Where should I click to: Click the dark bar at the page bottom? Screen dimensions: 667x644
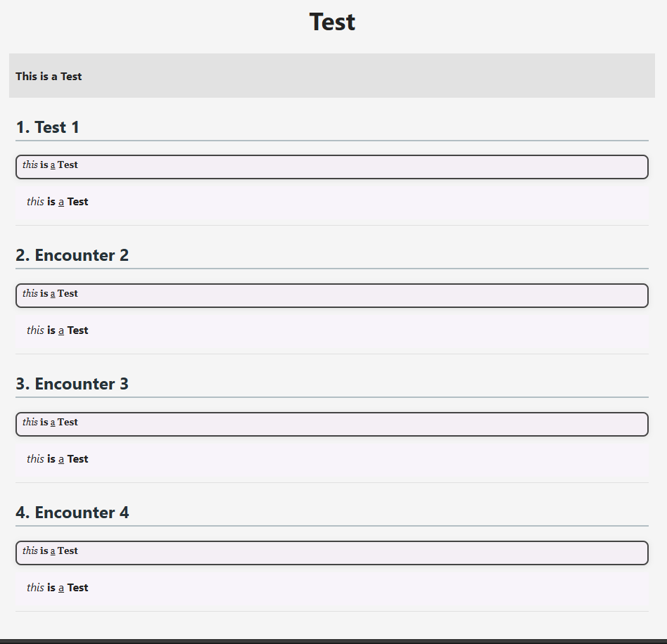[333, 641]
